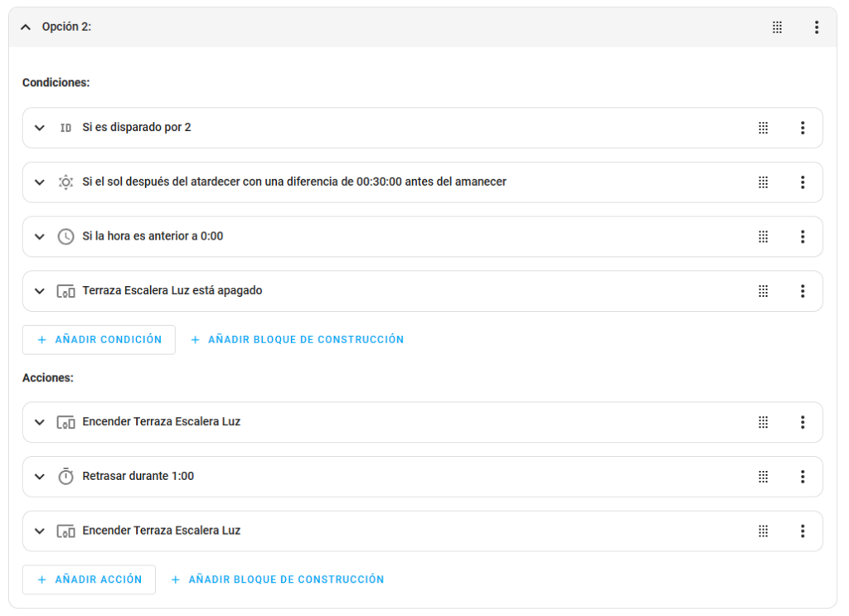Click the stopwatch icon of the delay action
The height and width of the screenshot is (616, 849).
pos(65,477)
